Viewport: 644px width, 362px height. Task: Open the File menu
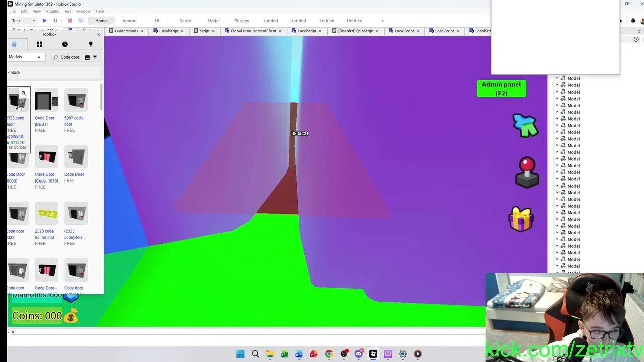pos(12,11)
